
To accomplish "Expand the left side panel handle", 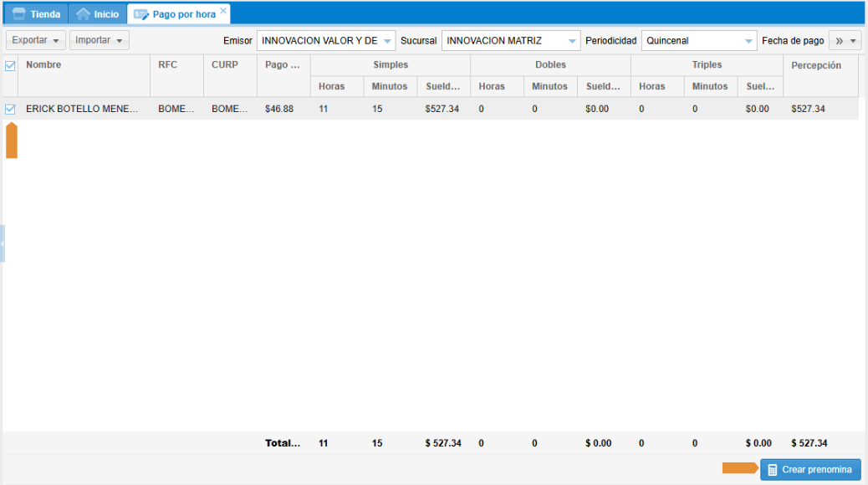I will 3,243.
